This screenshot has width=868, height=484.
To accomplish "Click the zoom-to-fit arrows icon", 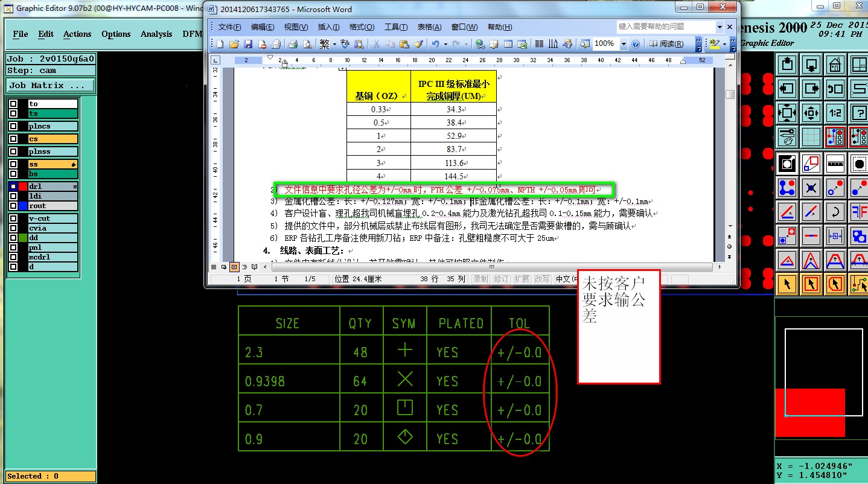I will (x=787, y=112).
